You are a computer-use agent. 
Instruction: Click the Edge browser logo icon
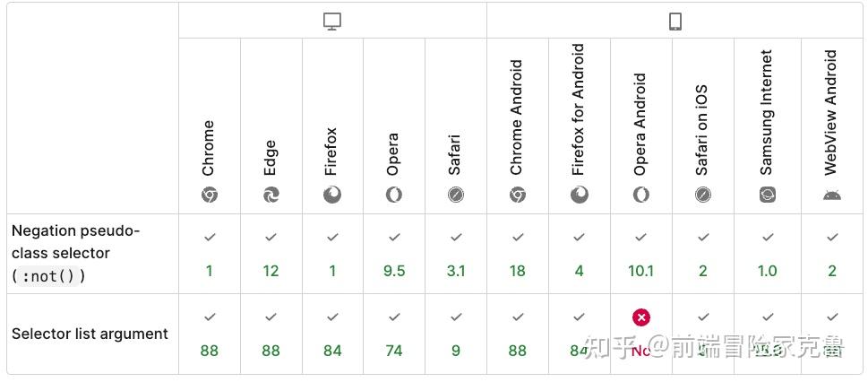[271, 195]
